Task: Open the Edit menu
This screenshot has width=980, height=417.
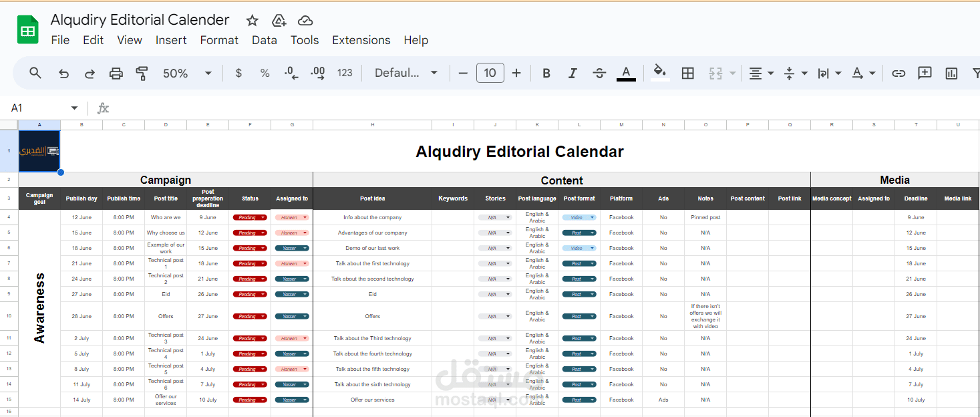Action: [x=93, y=40]
